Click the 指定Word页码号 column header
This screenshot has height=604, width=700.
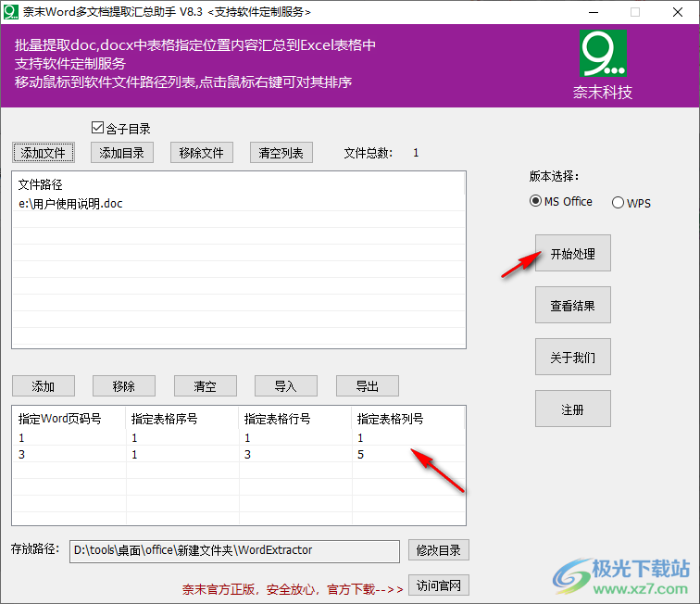[x=69, y=419]
